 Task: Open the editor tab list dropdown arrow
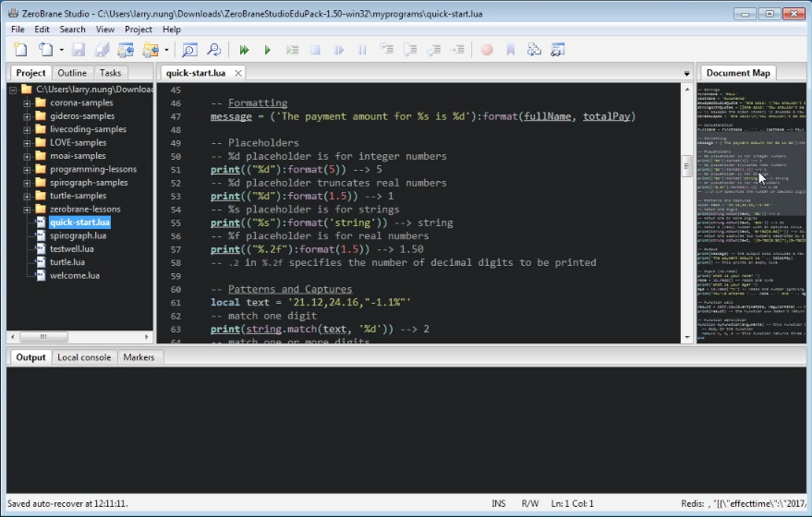pyautogui.click(x=686, y=74)
